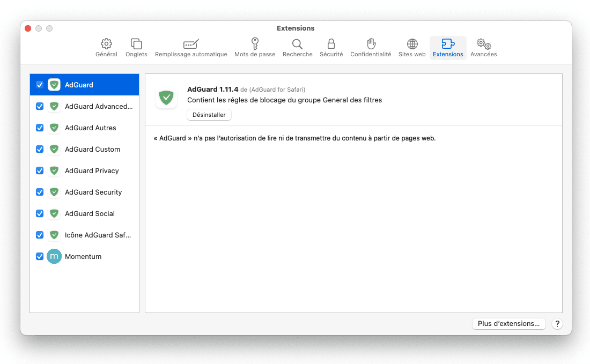590x364 pixels.
Task: Select the AdGuard Autres list entry
Action: pyautogui.click(x=90, y=128)
